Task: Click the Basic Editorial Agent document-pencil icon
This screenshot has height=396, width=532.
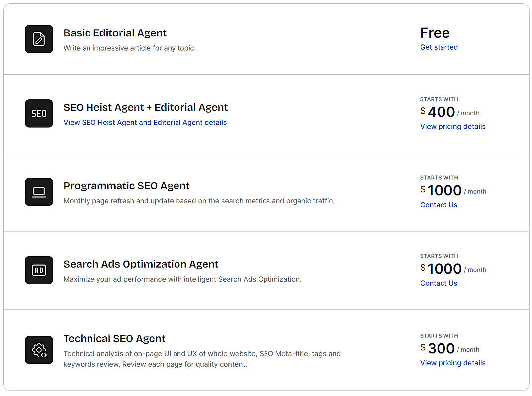Action: pyautogui.click(x=39, y=39)
